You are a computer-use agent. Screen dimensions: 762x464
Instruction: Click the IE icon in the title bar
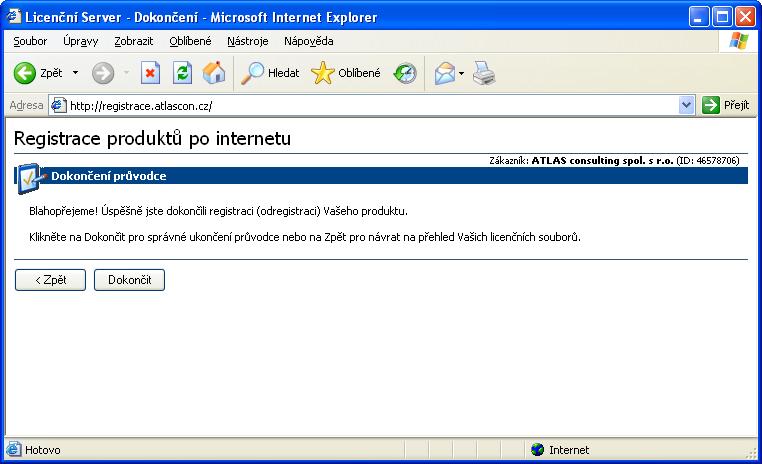coord(14,17)
